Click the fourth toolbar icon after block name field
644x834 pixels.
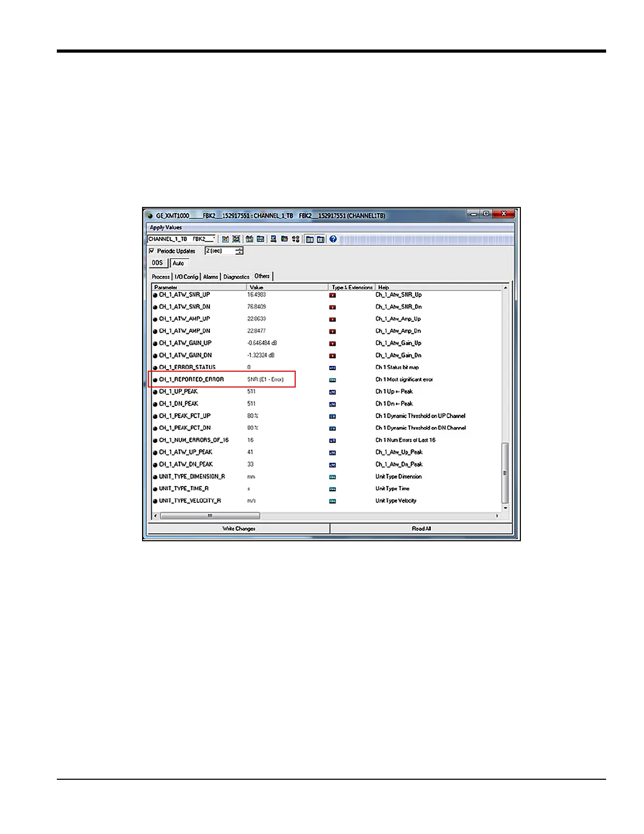260,239
